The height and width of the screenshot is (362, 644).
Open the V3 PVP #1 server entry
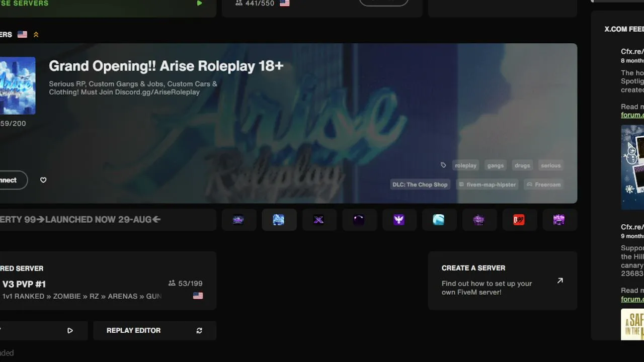[108, 281]
